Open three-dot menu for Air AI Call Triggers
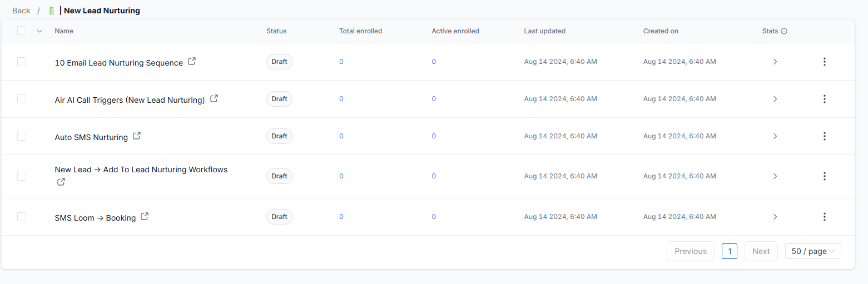Image resolution: width=868 pixels, height=284 pixels. (x=825, y=99)
